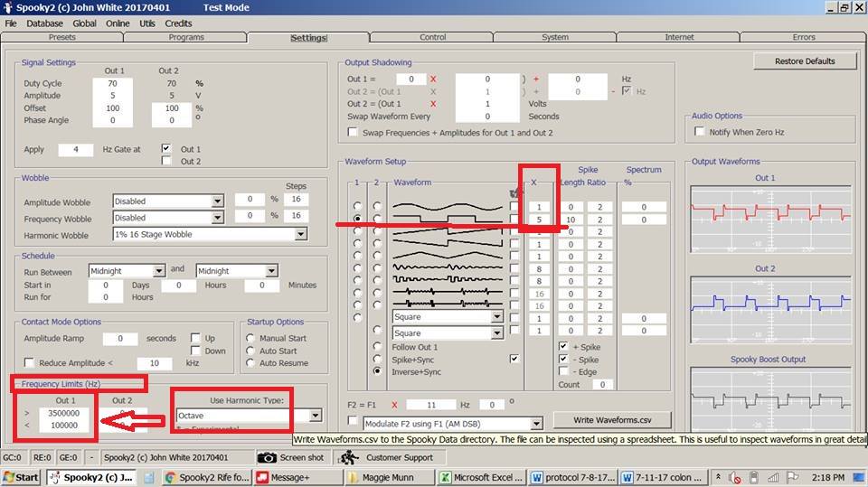The height and width of the screenshot is (487, 868).
Task: Click the Customer Support figure icon
Action: [x=350, y=458]
